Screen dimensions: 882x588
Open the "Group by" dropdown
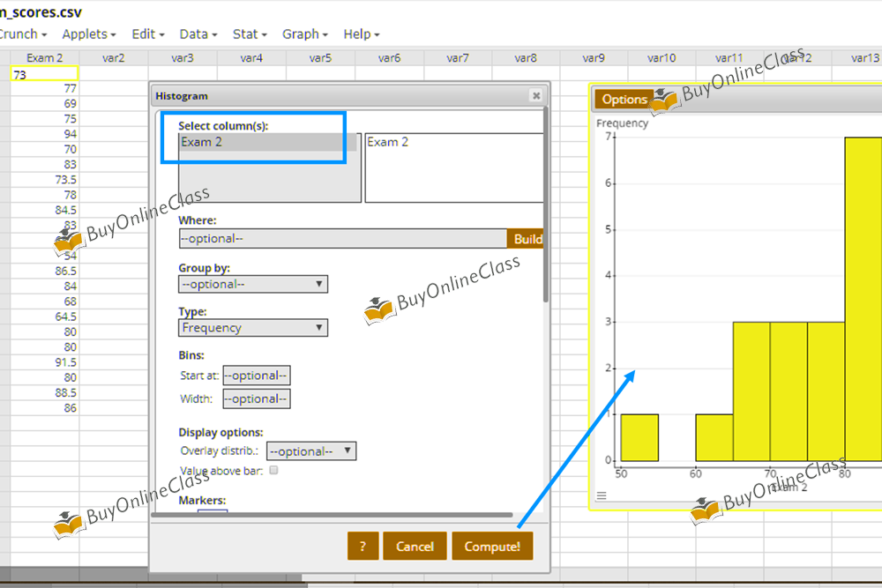click(253, 284)
